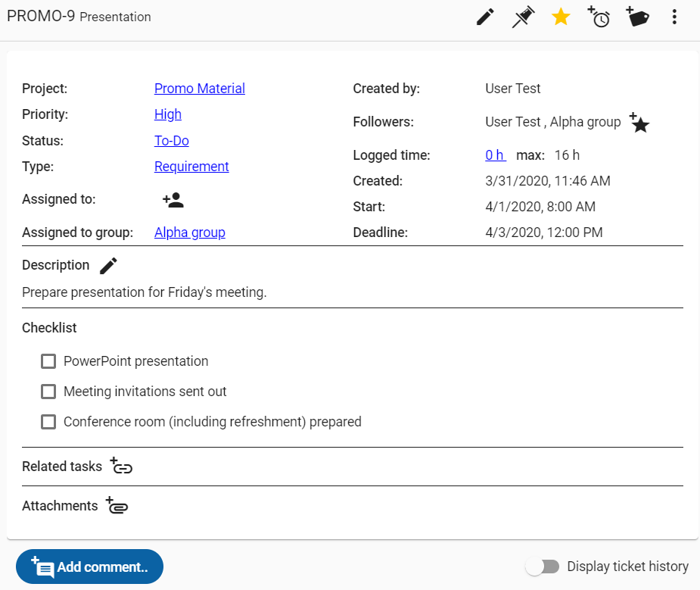Check Meeting invitations sent out checkbox
This screenshot has height=590, width=700.
pyautogui.click(x=48, y=392)
